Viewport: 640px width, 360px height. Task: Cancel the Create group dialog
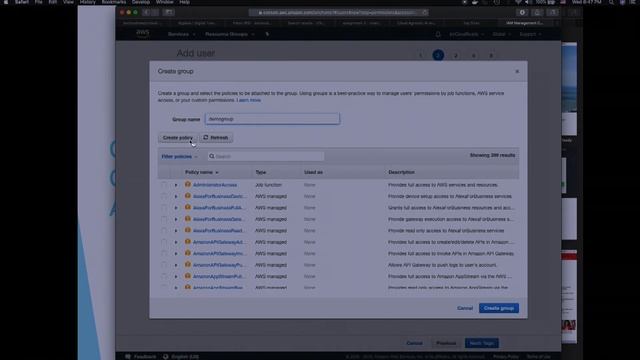coord(465,308)
